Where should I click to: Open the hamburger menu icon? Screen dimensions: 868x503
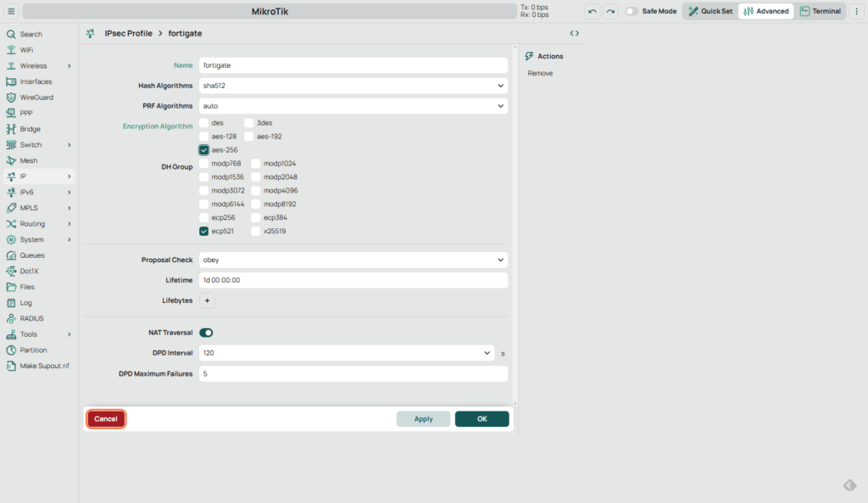11,11
